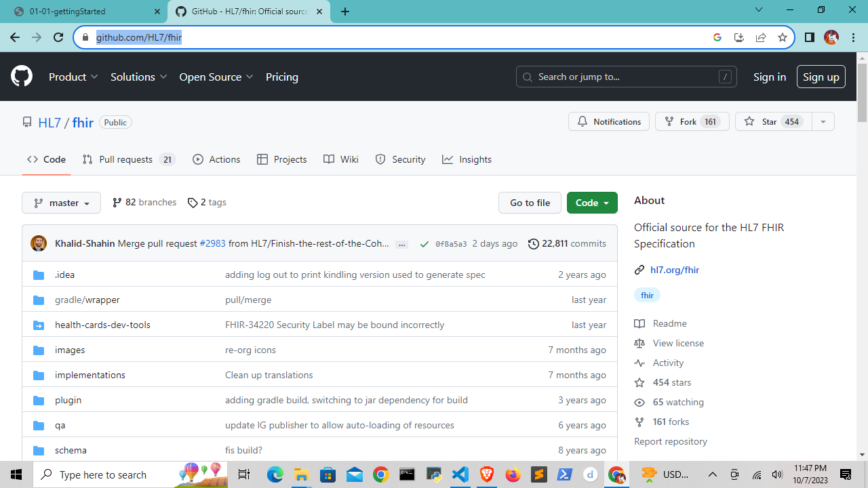Open the Task View taskbar icon

tap(244, 474)
